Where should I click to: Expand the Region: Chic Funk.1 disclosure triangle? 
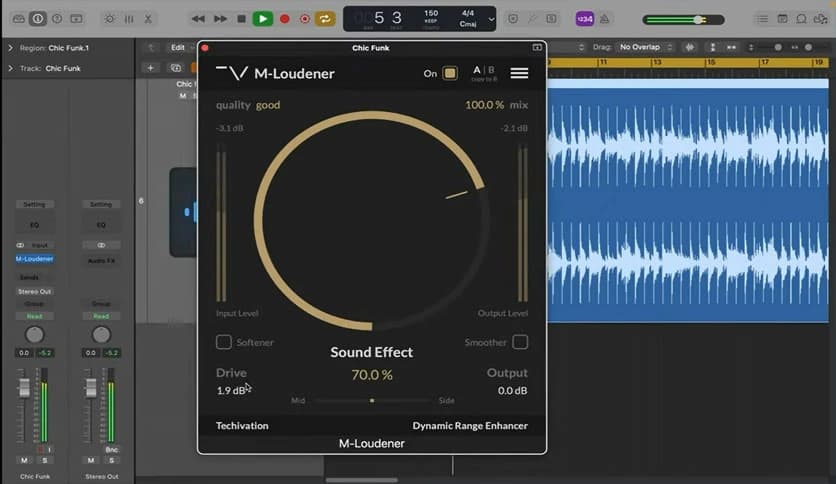[x=10, y=48]
